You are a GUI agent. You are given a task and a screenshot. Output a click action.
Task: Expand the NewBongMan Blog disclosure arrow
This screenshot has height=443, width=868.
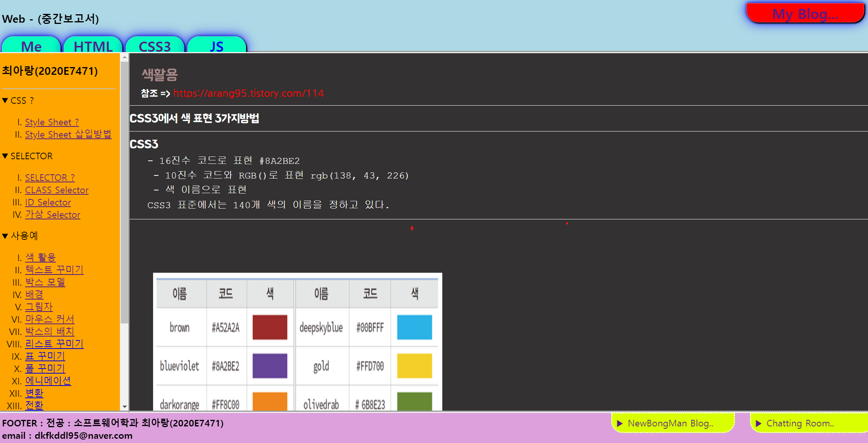(x=620, y=423)
